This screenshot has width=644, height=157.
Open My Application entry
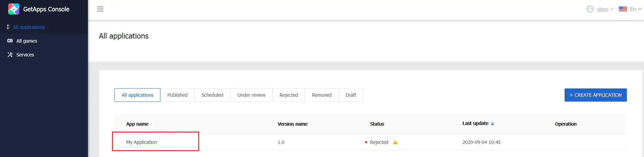pos(142,142)
